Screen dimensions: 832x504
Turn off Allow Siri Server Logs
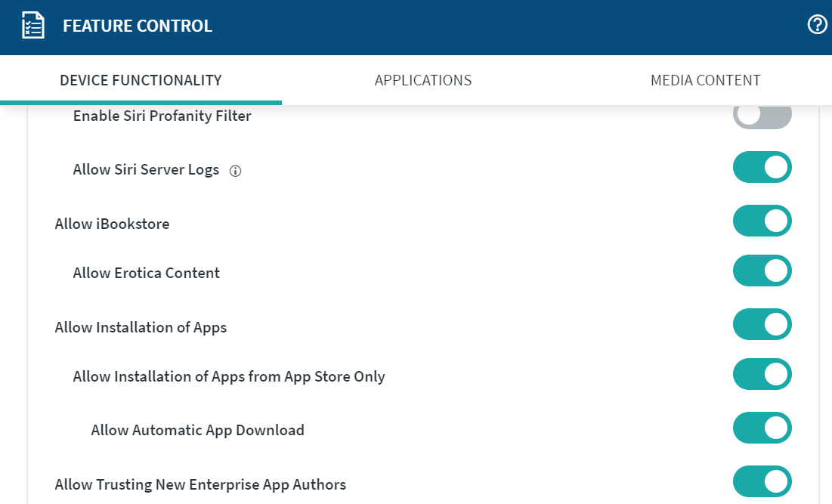pos(762,167)
